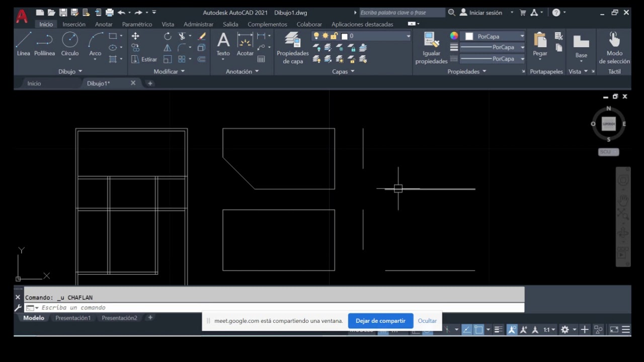Click the Undo arrow icon
Image resolution: width=644 pixels, height=362 pixels.
coord(121,13)
